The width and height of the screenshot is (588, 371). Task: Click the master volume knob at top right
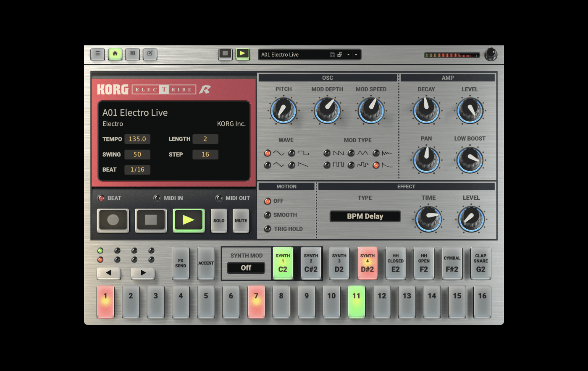pos(491,55)
